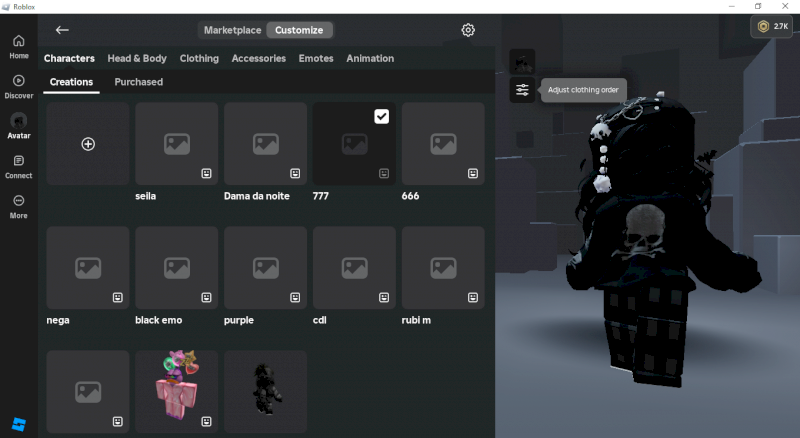This screenshot has width=800, height=438.
Task: Open the Characters category
Action: coord(69,58)
